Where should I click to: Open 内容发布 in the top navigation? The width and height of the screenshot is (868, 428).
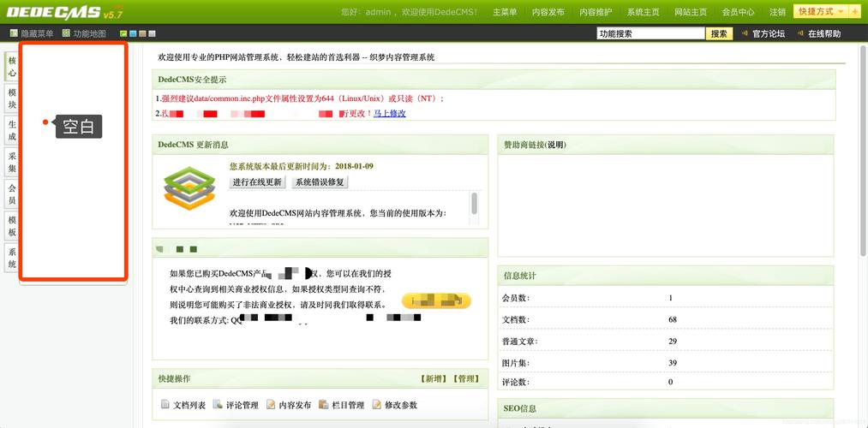pyautogui.click(x=548, y=12)
